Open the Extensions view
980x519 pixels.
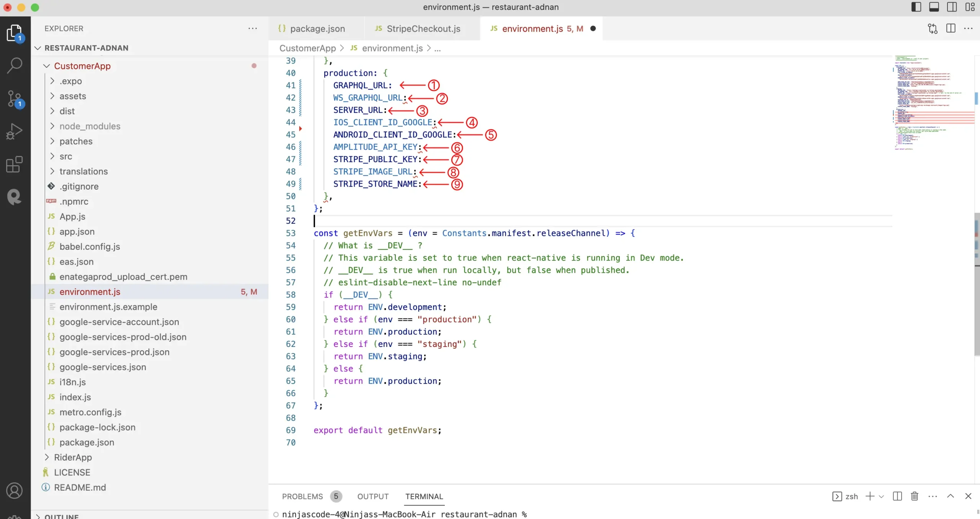(x=15, y=164)
